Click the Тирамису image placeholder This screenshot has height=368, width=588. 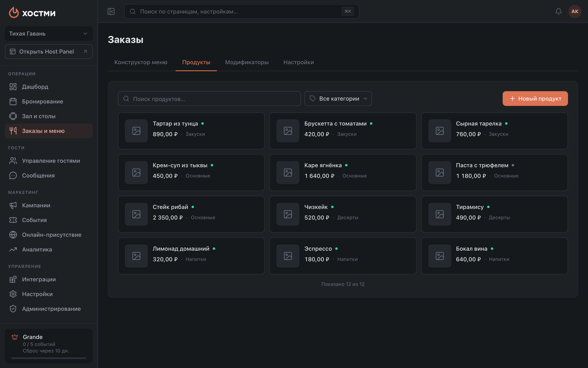tap(440, 214)
